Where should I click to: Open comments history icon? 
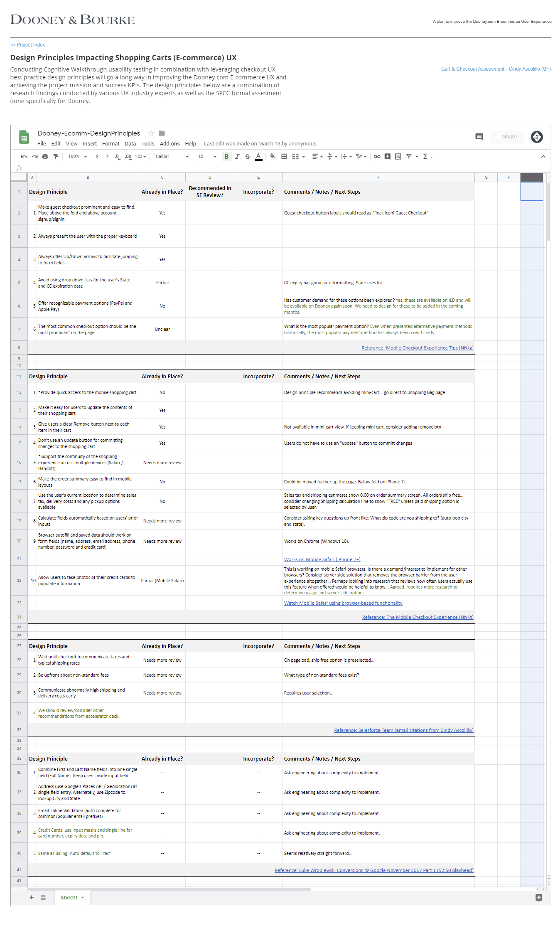pyautogui.click(x=479, y=137)
